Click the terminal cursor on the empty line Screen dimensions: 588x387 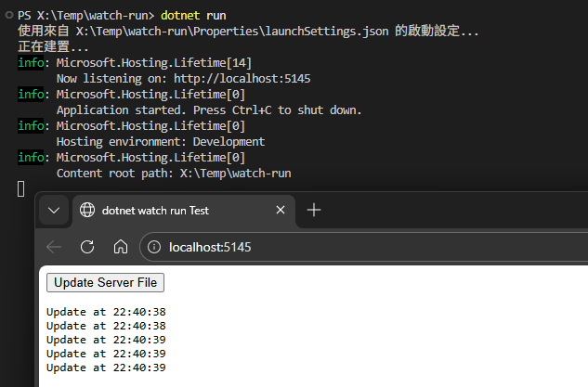pos(21,189)
